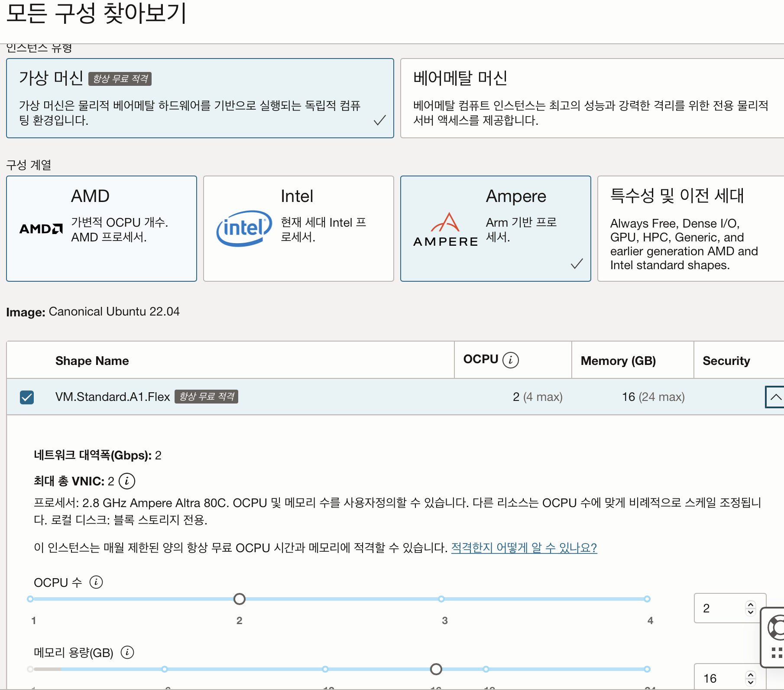This screenshot has height=690, width=784.
Task: Collapse the VM.Standard.A1.Flex row details
Action: click(x=775, y=397)
